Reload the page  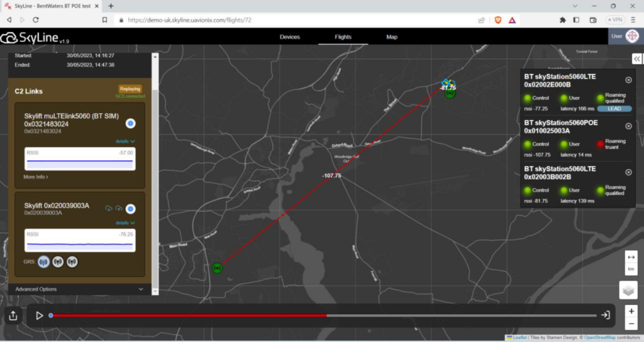(x=36, y=19)
